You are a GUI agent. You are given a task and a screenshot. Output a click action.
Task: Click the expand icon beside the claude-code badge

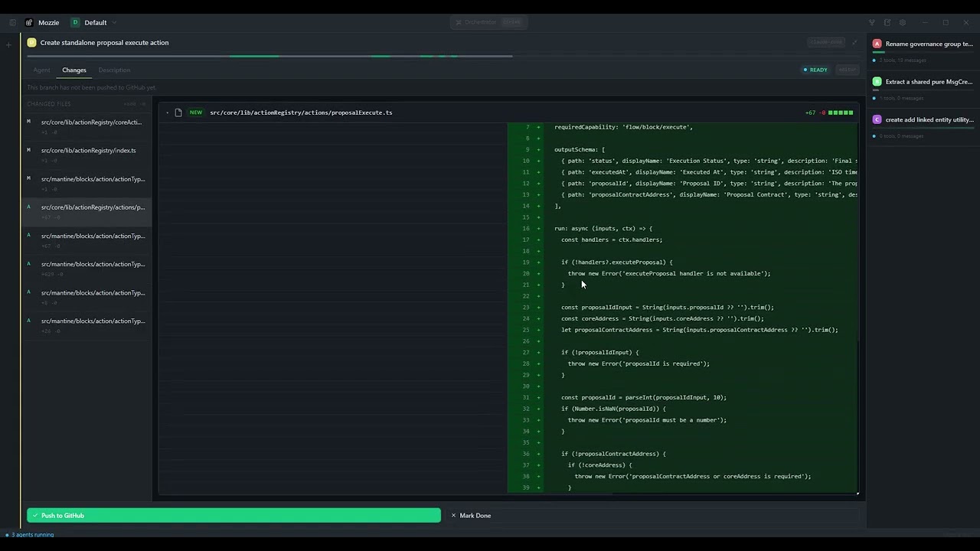click(x=854, y=42)
